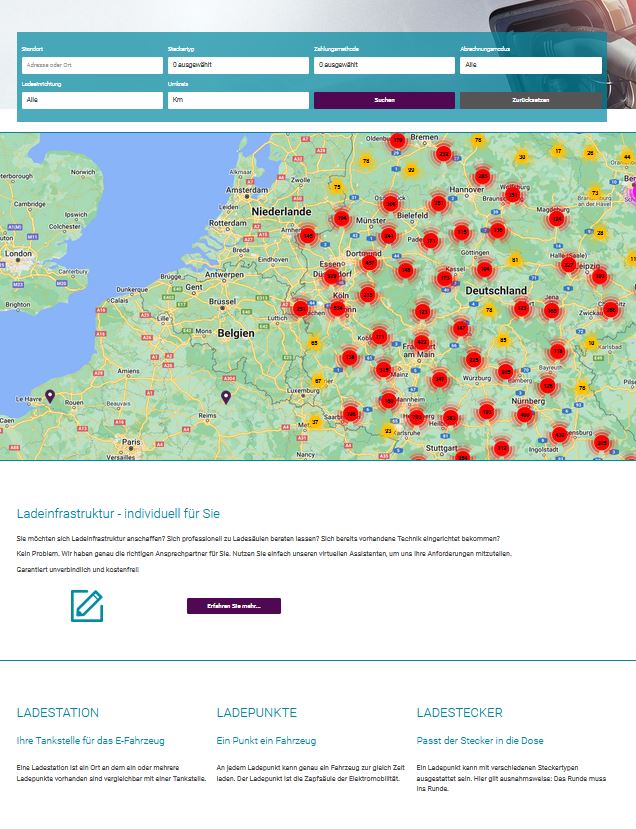Click the Erfahren Sie mehr button
Image resolution: width=636 pixels, height=829 pixels.
click(x=234, y=606)
